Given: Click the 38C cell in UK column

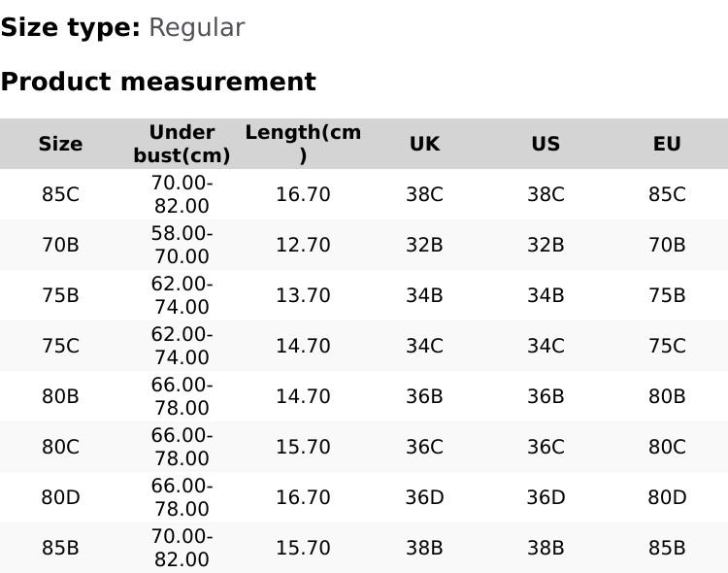Looking at the screenshot, I should pyautogui.click(x=424, y=194).
